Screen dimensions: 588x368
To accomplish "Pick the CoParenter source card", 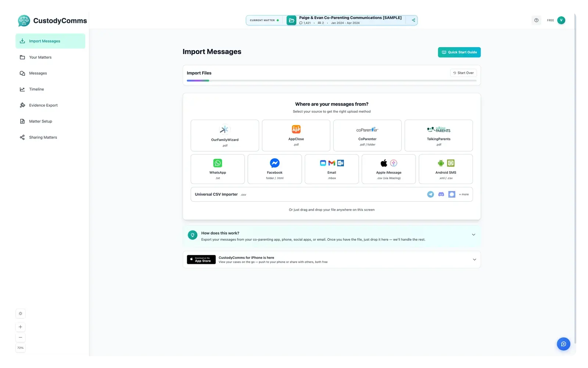I will 367,135.
